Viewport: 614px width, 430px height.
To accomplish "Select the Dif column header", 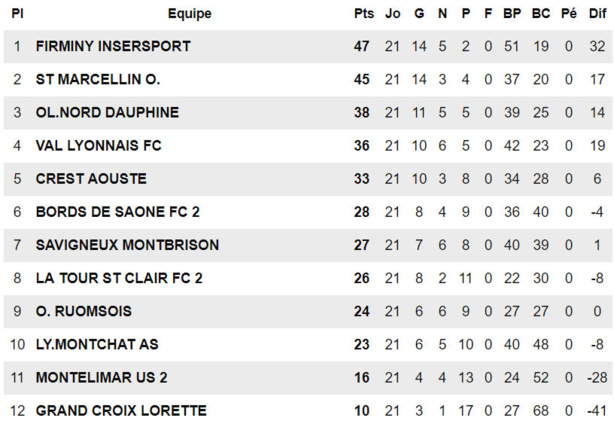I will 597,14.
